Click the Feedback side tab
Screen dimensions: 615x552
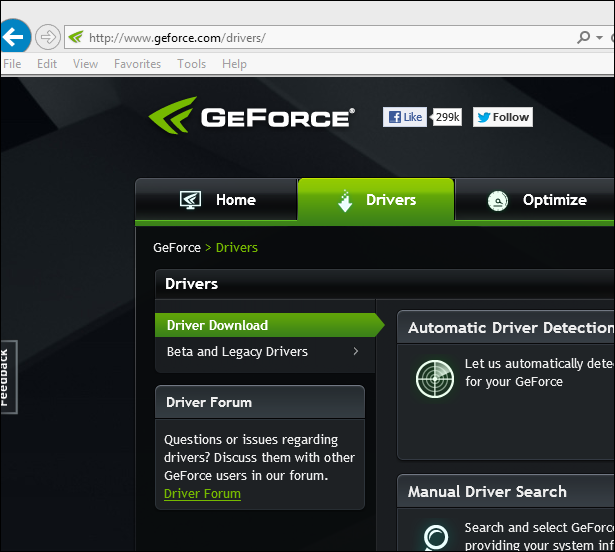pos(9,377)
